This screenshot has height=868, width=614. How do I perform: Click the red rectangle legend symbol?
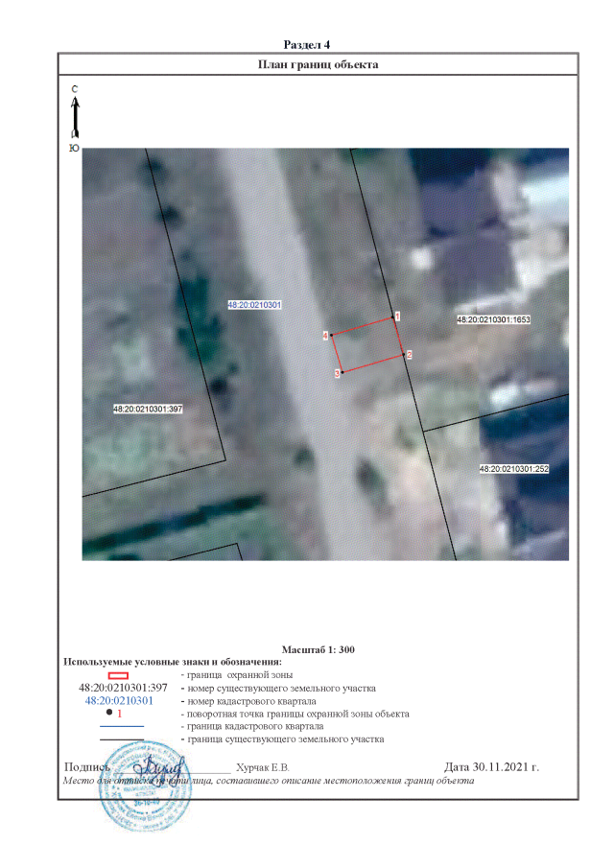tap(119, 676)
